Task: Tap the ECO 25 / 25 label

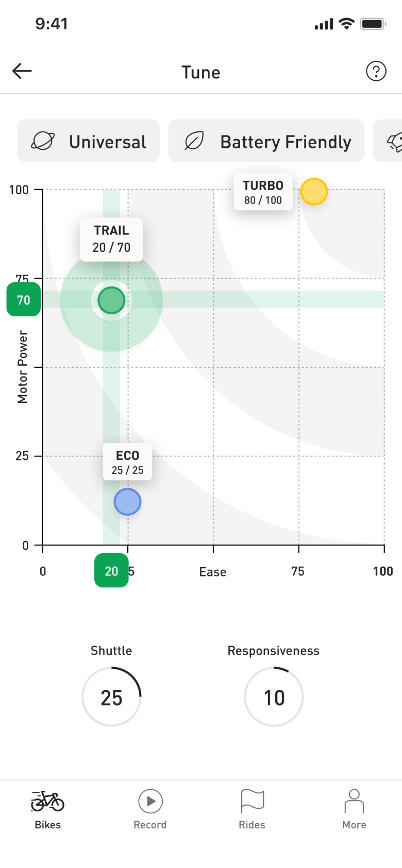Action: pyautogui.click(x=127, y=462)
